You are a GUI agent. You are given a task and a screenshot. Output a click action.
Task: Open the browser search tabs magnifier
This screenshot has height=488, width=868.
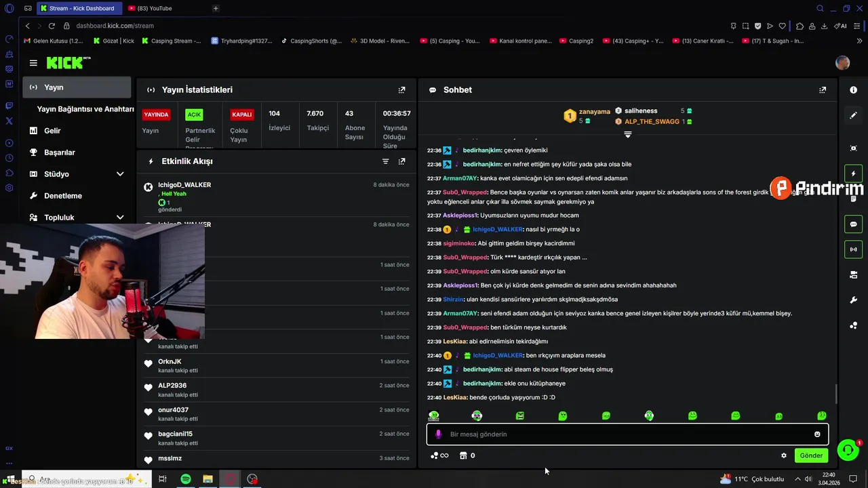pos(820,8)
